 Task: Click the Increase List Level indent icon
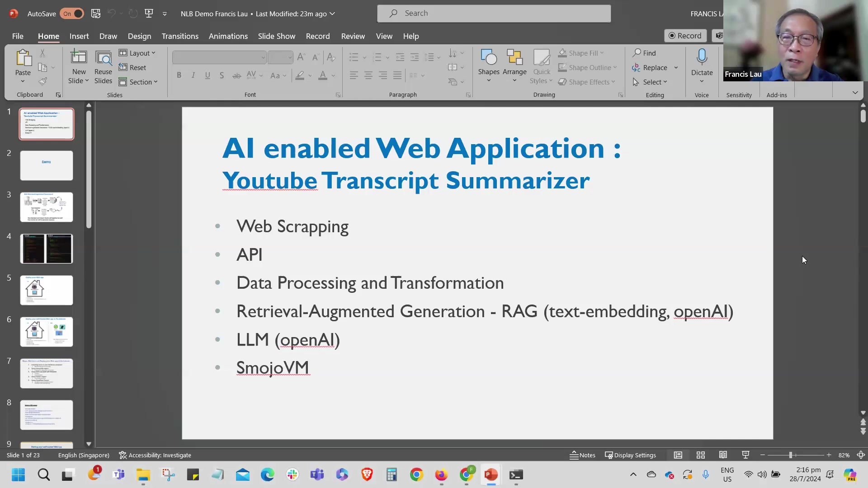[x=415, y=57]
